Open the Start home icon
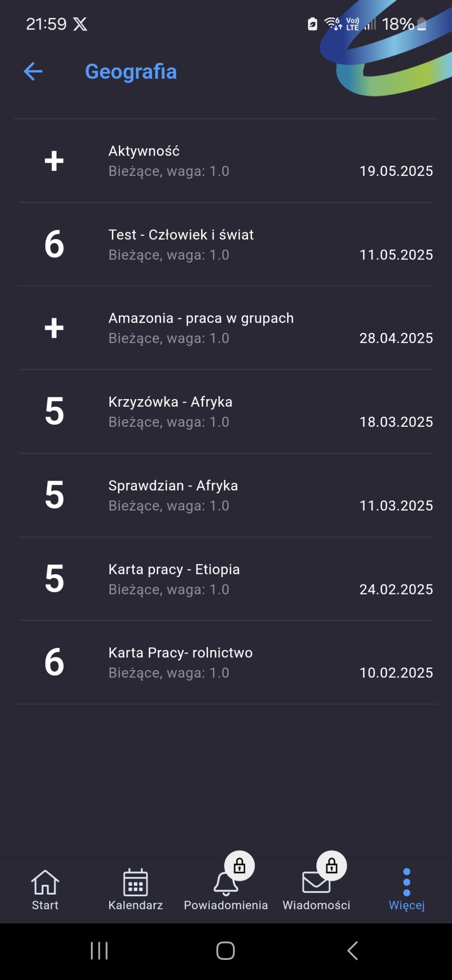452x980 pixels. (45, 882)
